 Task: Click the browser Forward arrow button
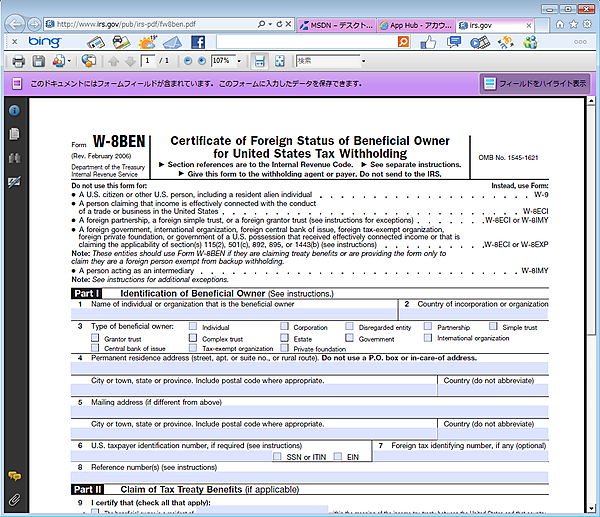34,24
